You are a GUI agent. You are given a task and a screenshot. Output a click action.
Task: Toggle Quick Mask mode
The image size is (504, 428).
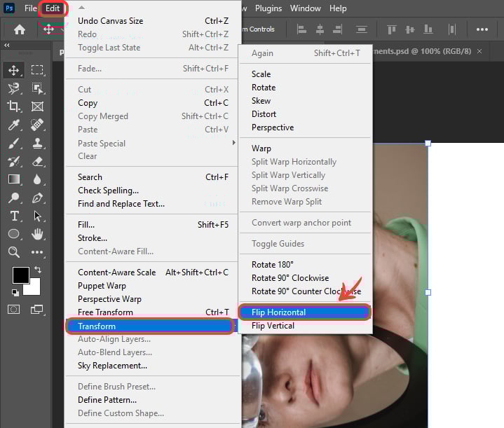13,310
